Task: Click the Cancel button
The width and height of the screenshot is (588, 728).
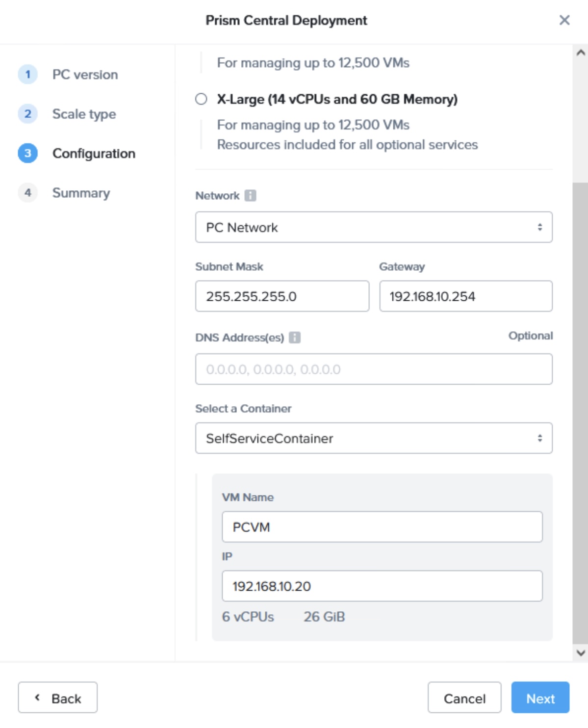Action: click(464, 698)
